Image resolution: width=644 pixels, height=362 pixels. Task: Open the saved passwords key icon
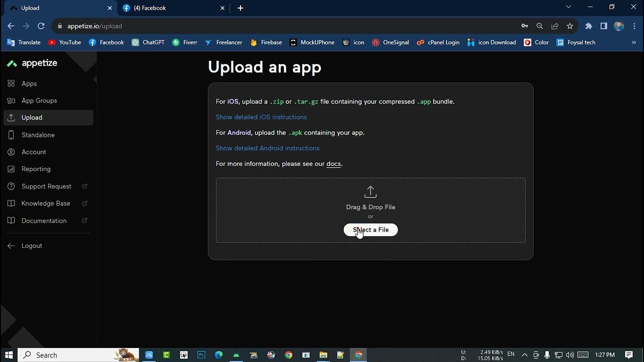(x=525, y=26)
